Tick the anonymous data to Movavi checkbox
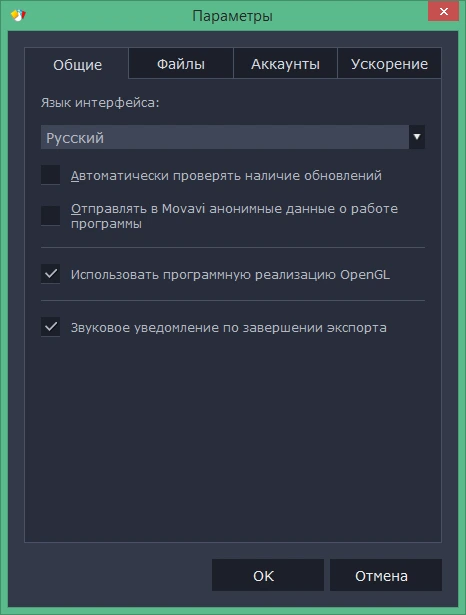The height and width of the screenshot is (615, 466). [x=51, y=216]
